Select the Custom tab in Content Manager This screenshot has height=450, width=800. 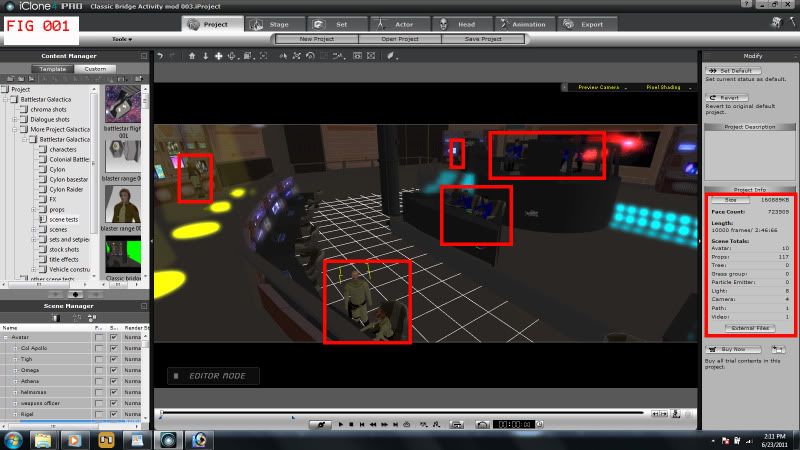point(95,69)
